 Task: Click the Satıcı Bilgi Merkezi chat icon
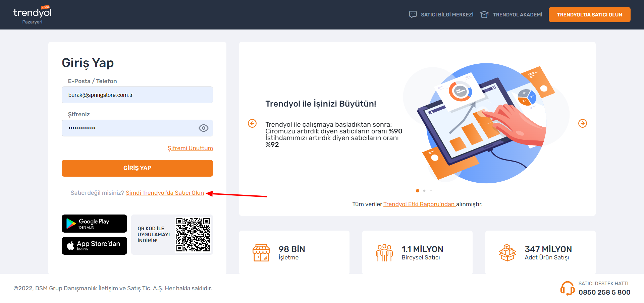point(413,14)
